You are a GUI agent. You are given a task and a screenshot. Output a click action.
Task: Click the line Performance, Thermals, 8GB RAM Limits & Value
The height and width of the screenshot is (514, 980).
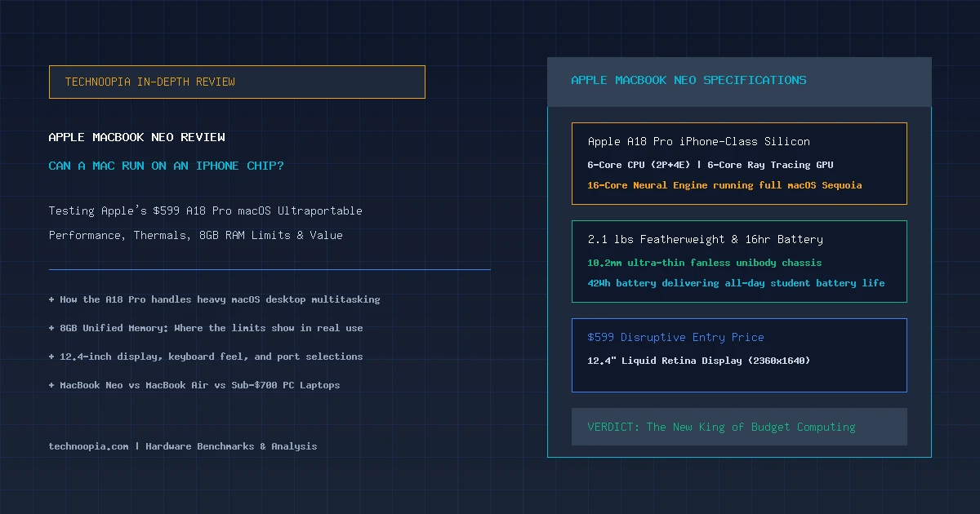196,235
